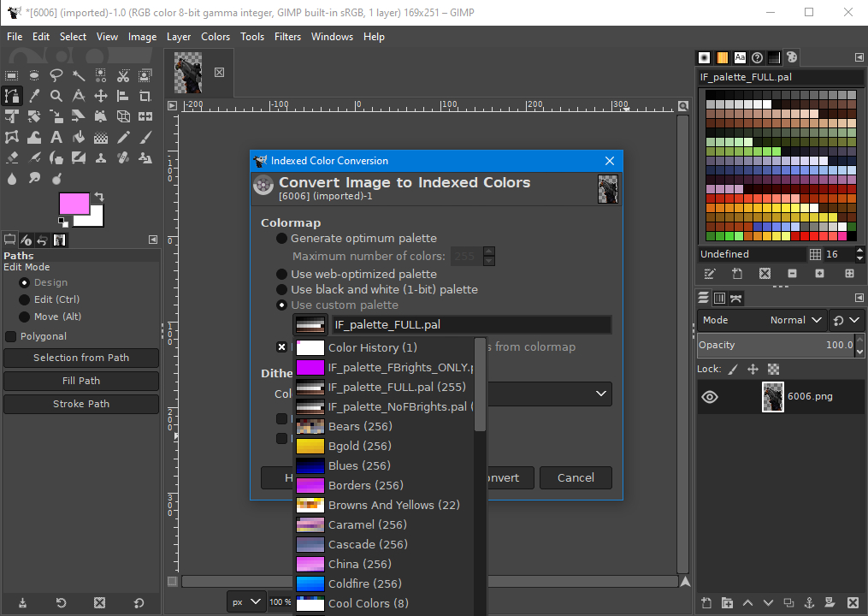Hide the 6006.png layer with the eye icon
The width and height of the screenshot is (868, 616).
click(710, 397)
